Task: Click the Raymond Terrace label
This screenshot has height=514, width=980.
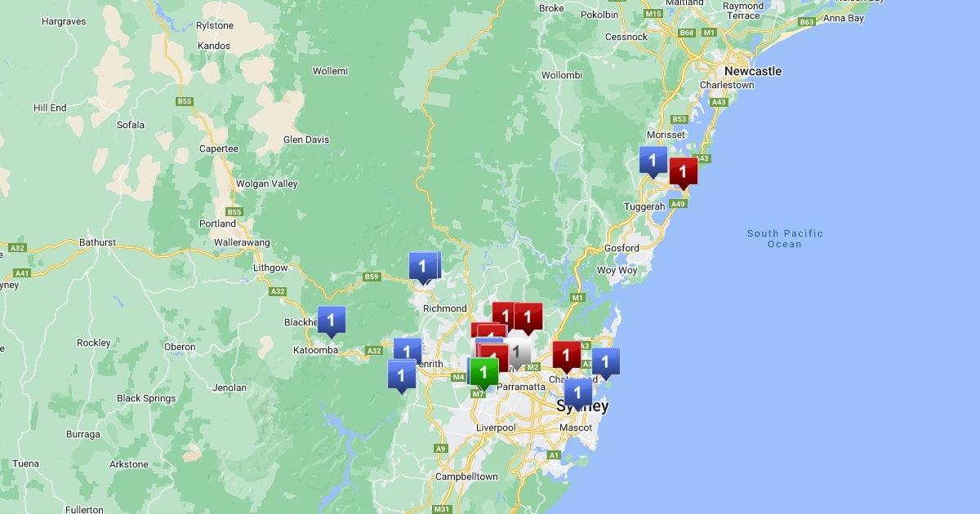Action: [x=743, y=11]
